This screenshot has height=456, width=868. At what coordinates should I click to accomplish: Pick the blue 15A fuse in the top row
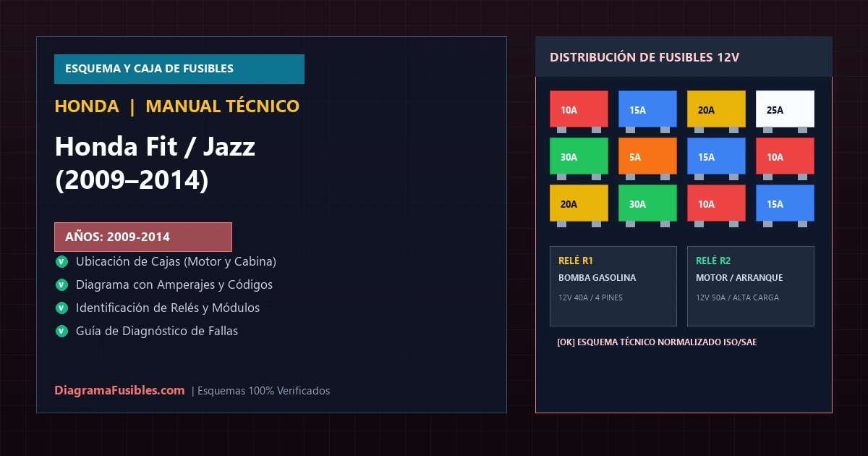coord(647,109)
